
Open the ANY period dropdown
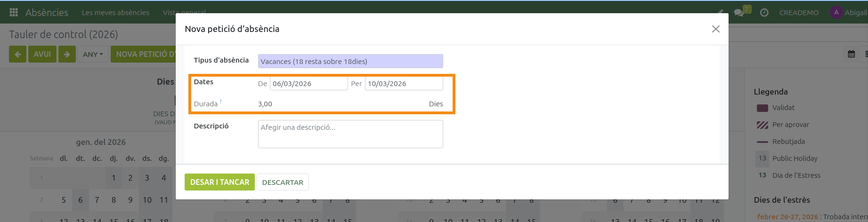tap(93, 54)
